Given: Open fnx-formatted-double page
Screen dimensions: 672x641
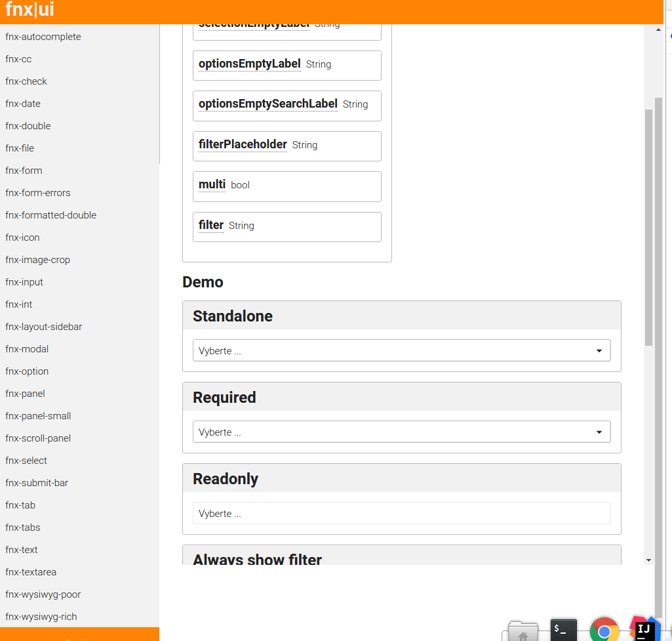Looking at the screenshot, I should click(x=50, y=215).
